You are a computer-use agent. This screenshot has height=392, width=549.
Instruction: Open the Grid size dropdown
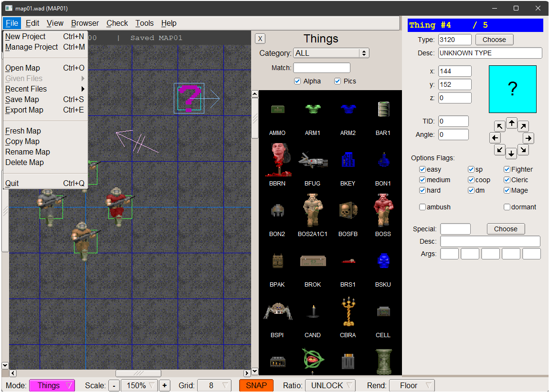(x=214, y=385)
